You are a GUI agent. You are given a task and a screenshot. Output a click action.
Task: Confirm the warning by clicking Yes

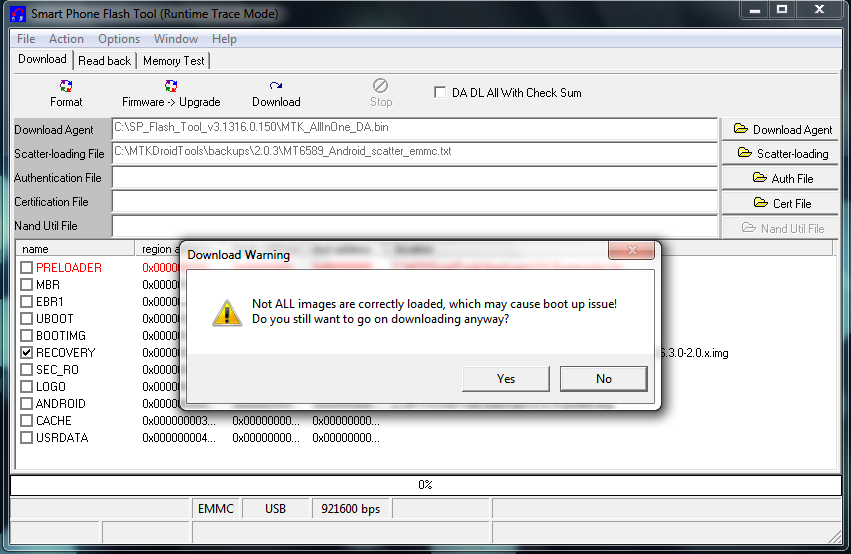coord(505,379)
